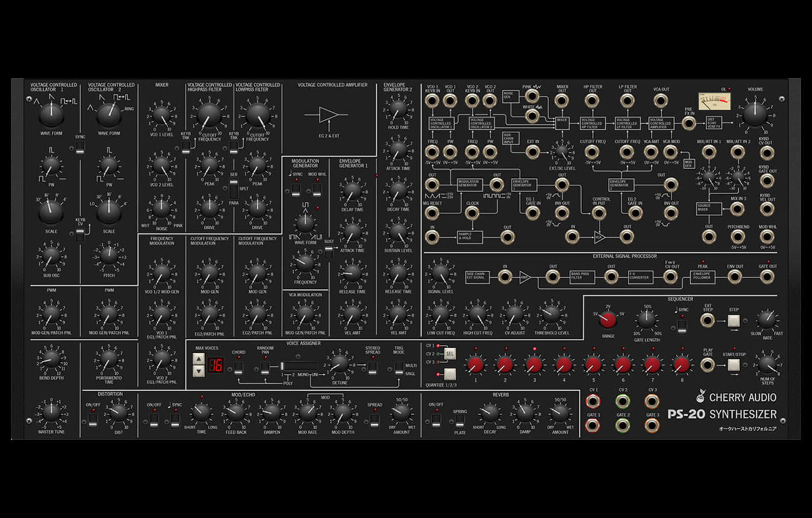Image resolution: width=812 pixels, height=518 pixels.
Task: Click the PINK noise output jack
Action: [x=532, y=96]
